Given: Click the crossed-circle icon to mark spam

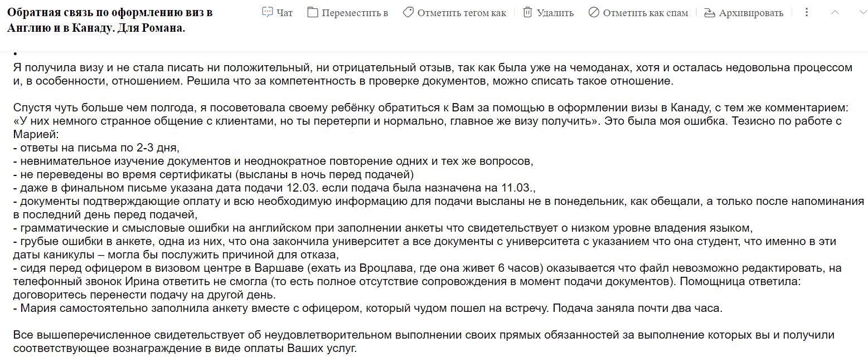Looking at the screenshot, I should pyautogui.click(x=594, y=12).
